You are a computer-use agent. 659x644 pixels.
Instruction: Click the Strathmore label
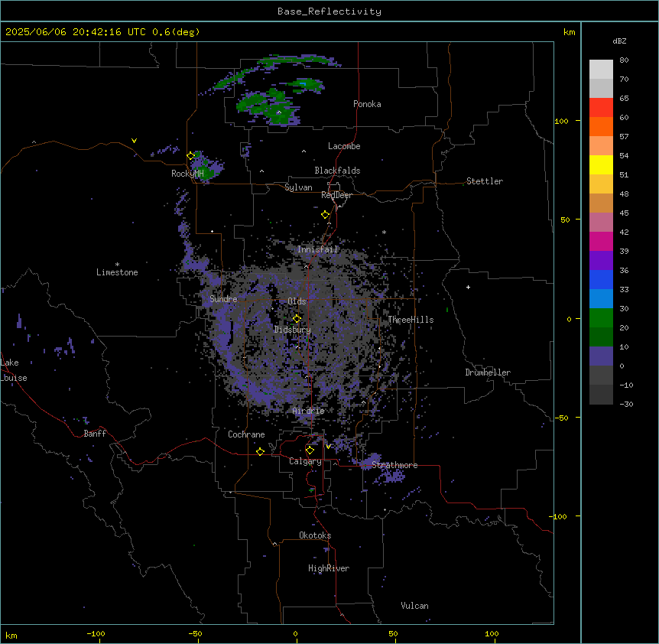coord(394,465)
